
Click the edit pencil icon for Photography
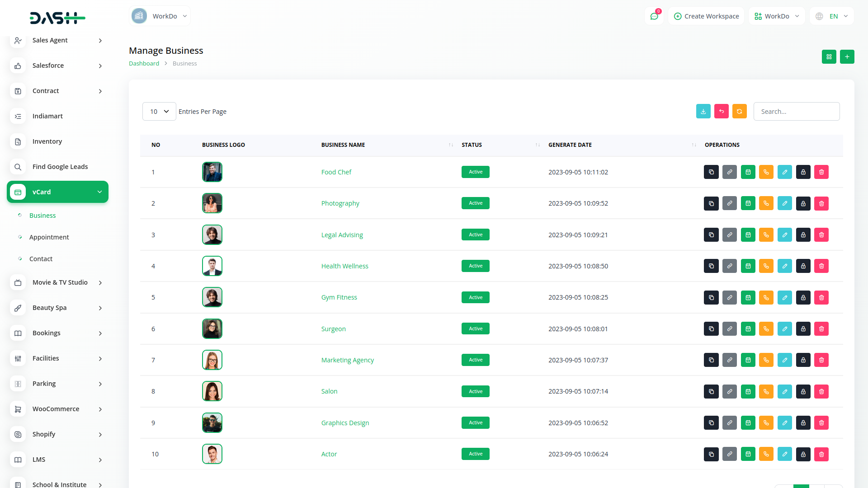(x=784, y=203)
